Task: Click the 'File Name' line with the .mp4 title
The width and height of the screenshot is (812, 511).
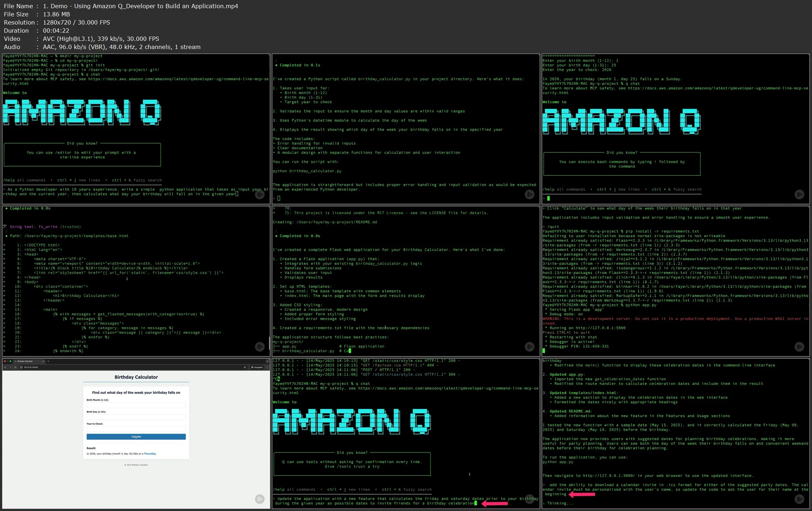Action: (121, 6)
